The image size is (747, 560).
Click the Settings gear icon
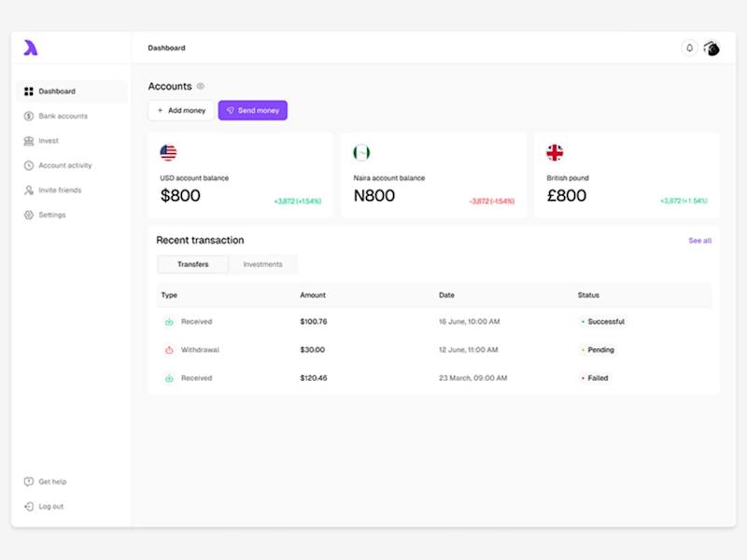coord(29,215)
